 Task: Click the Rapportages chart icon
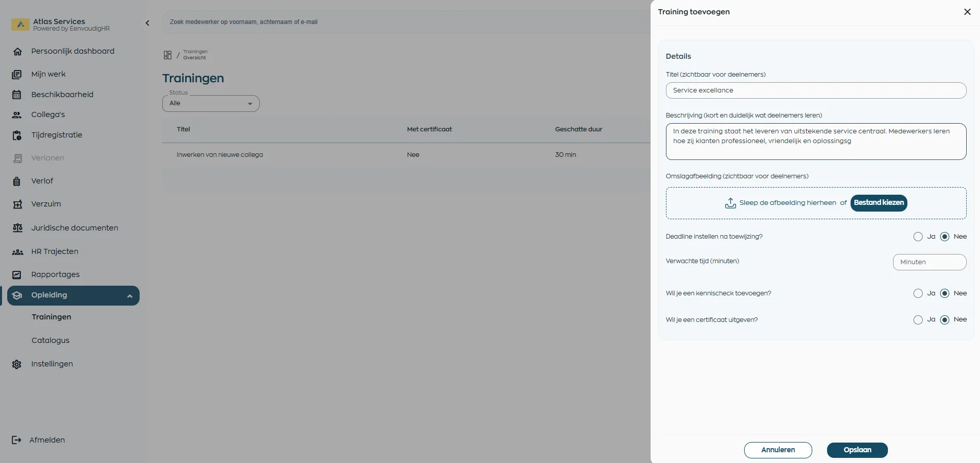17,275
